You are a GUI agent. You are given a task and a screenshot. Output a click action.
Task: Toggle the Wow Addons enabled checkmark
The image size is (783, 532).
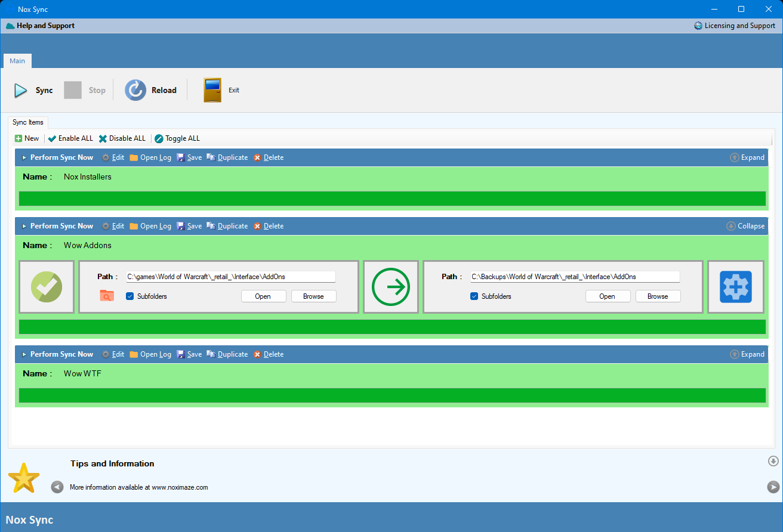click(x=47, y=287)
